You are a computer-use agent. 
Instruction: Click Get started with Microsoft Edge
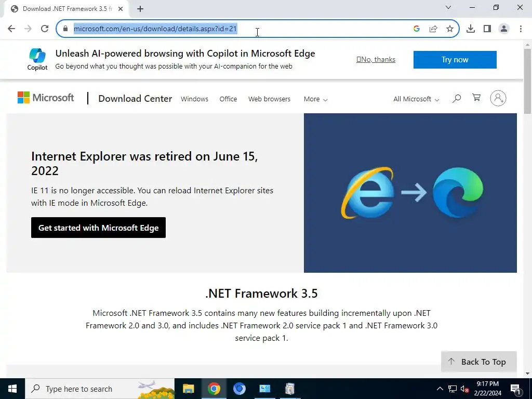coord(98,228)
